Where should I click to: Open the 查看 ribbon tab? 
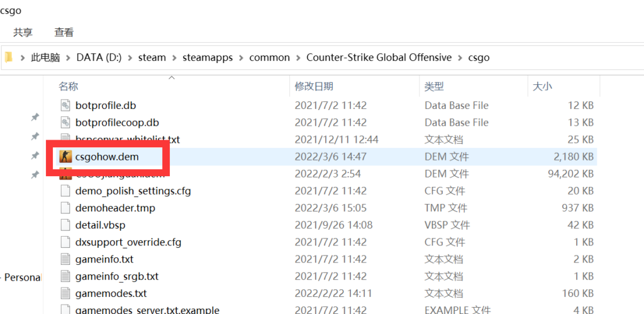pyautogui.click(x=64, y=32)
